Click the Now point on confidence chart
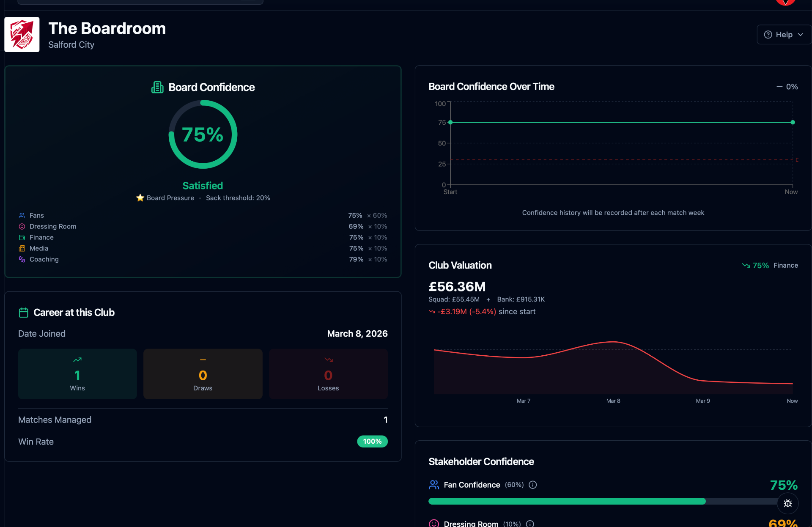812x527 pixels. (793, 122)
